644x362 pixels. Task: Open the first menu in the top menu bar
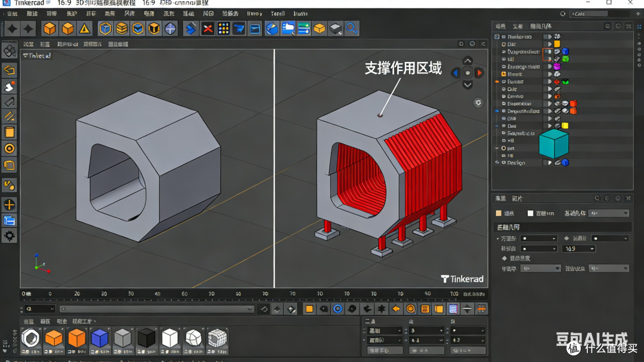13,14
